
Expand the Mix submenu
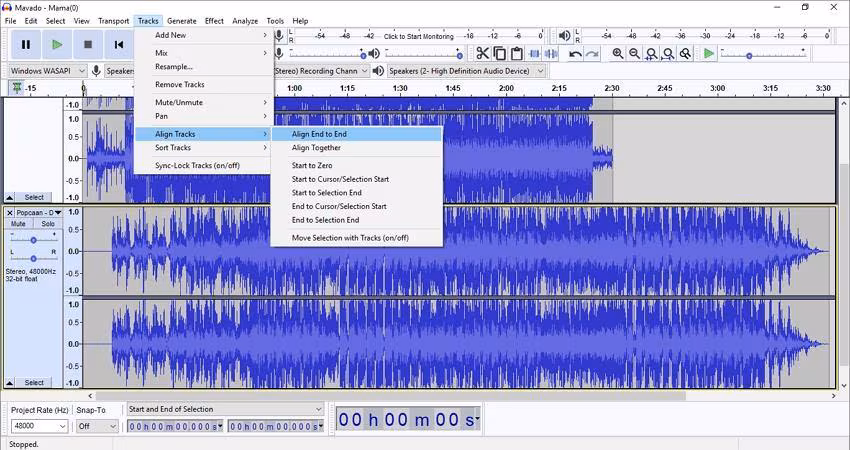click(x=203, y=53)
